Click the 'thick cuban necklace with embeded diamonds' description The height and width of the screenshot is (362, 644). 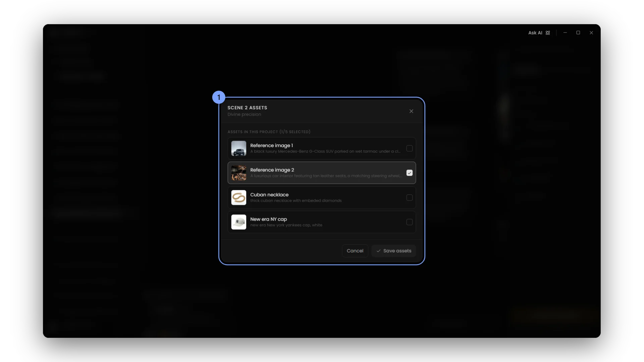pyautogui.click(x=296, y=201)
